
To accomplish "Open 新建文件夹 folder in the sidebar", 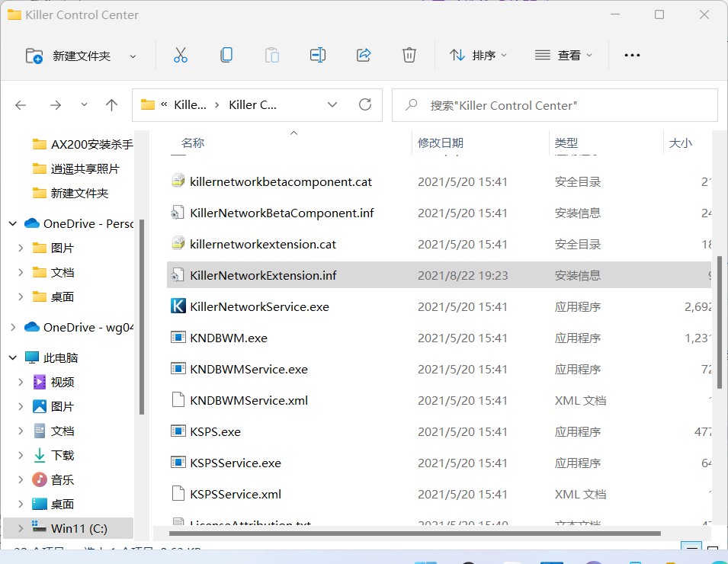I will 71,193.
